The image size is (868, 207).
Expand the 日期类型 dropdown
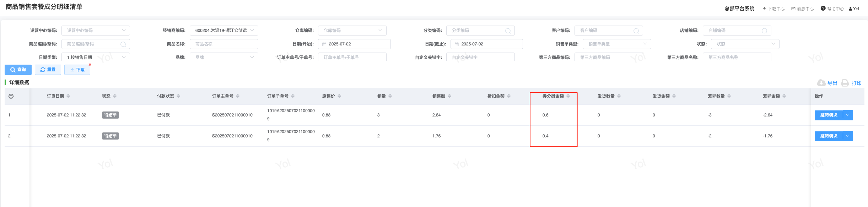tap(124, 57)
